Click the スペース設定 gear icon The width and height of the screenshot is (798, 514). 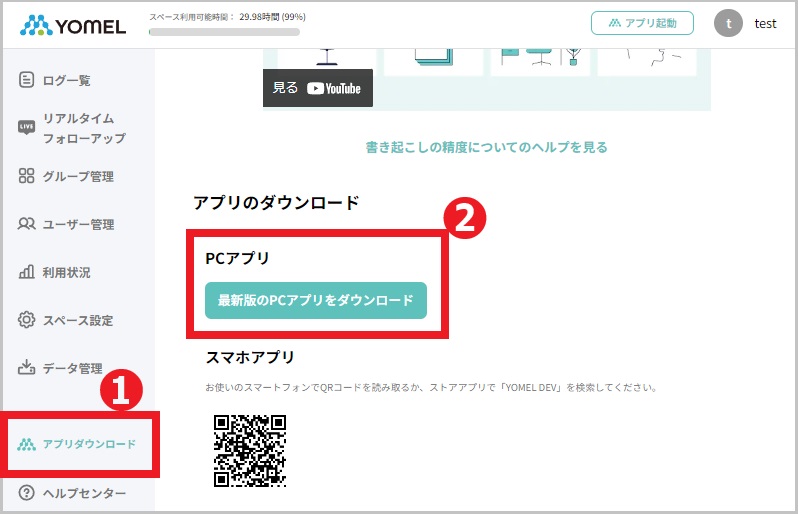tap(26, 320)
